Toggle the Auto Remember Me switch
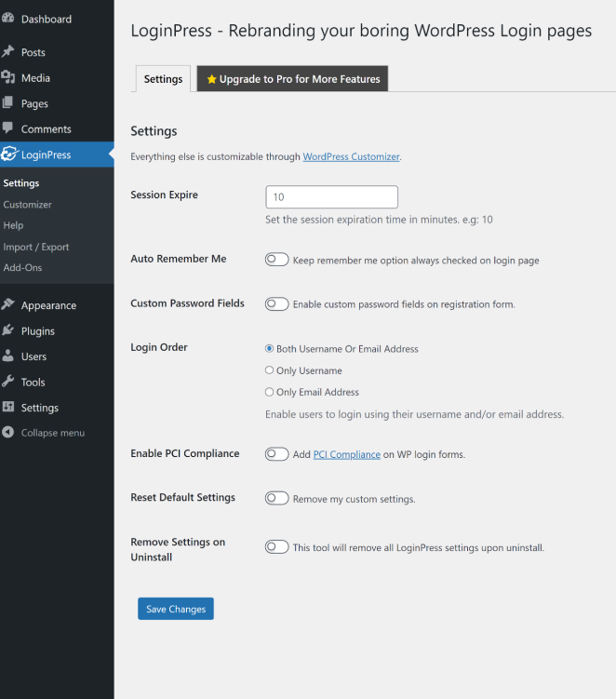This screenshot has width=616, height=699. click(276, 260)
